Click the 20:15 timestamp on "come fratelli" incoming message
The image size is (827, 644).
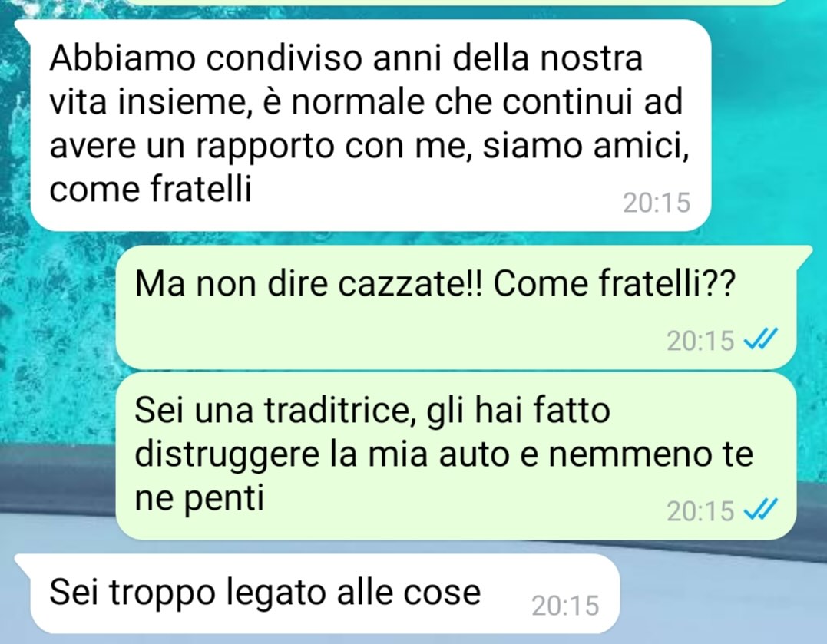point(656,203)
